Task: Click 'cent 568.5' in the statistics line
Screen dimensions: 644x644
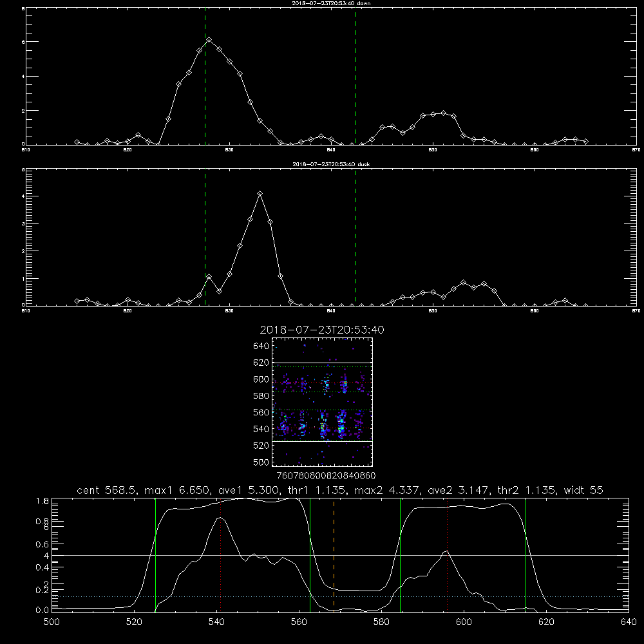Action: [x=108, y=490]
